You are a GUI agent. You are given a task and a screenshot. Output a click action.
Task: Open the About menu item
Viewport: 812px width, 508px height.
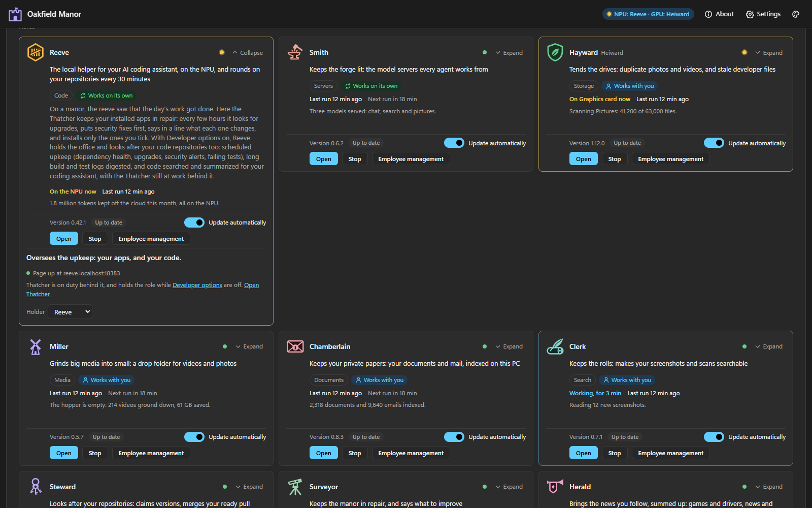[x=719, y=14]
